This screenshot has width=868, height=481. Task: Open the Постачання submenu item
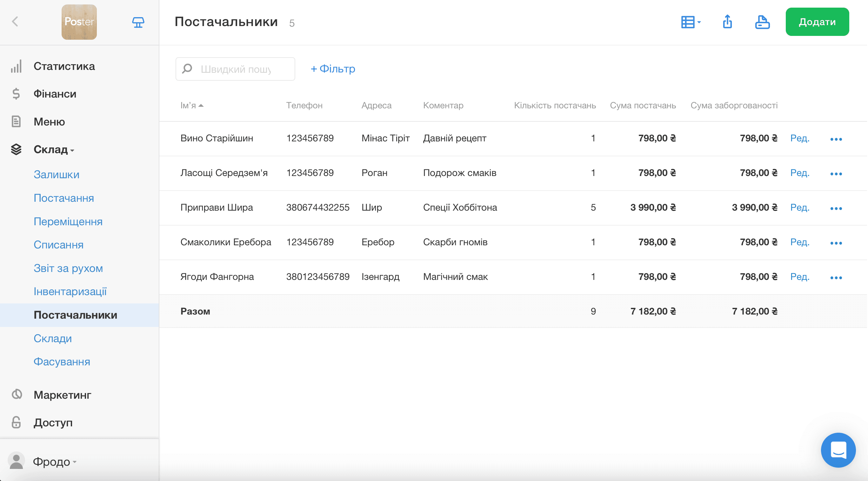[64, 198]
